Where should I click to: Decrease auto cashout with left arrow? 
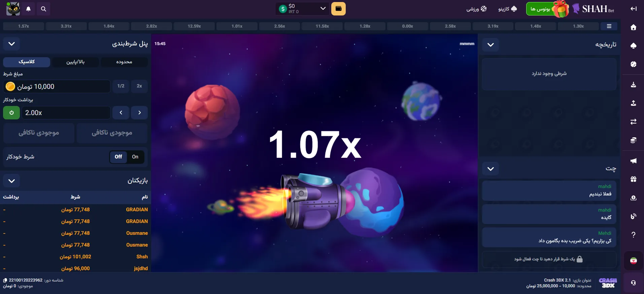coord(121,113)
